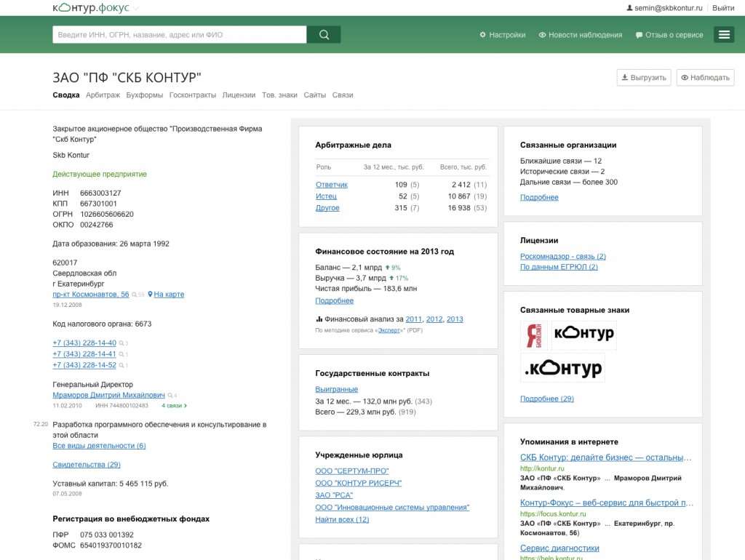Click search icon next to the address
The image size is (745, 560).
(135, 295)
